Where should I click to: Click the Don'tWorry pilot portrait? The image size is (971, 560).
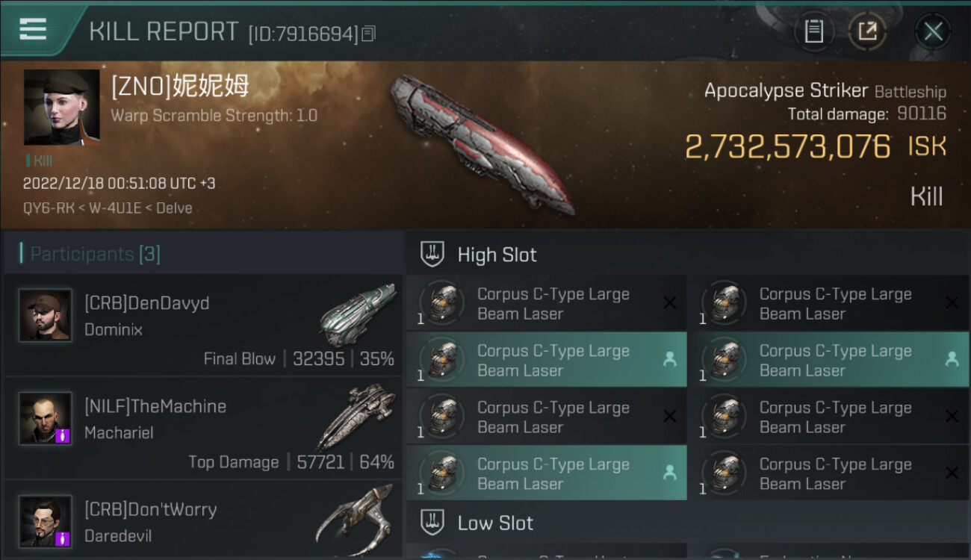pos(46,521)
